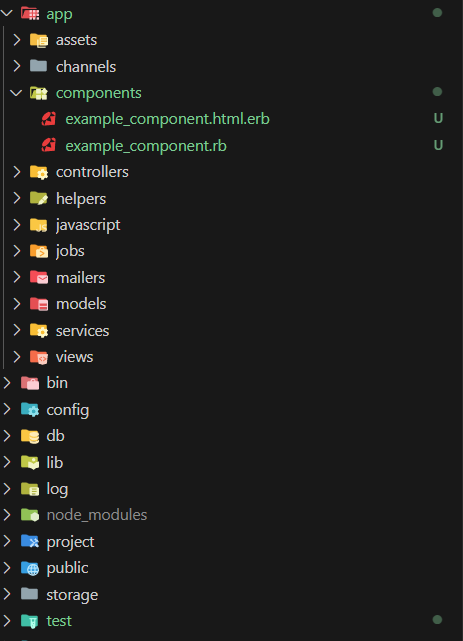Click the untracked U badge on example_component.rb

[438, 145]
